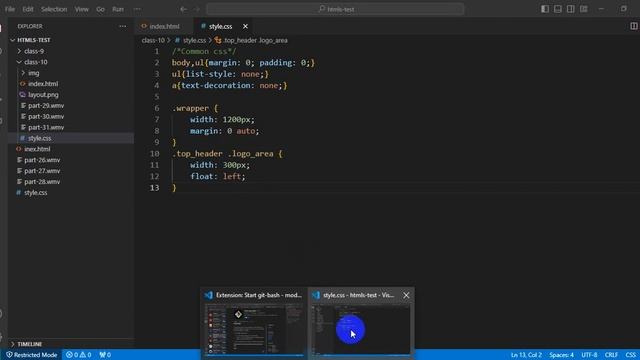
Task: Change Spaces: 4 indentation setting
Action: [561, 355]
